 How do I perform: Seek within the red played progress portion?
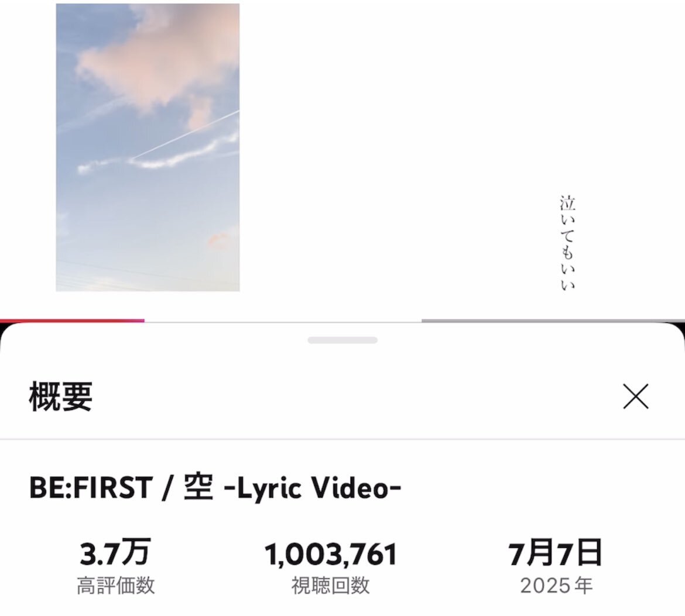click(x=72, y=321)
